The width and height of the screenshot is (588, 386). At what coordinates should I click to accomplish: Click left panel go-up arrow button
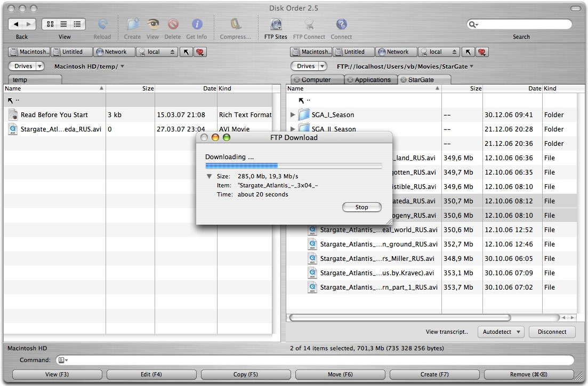(186, 52)
